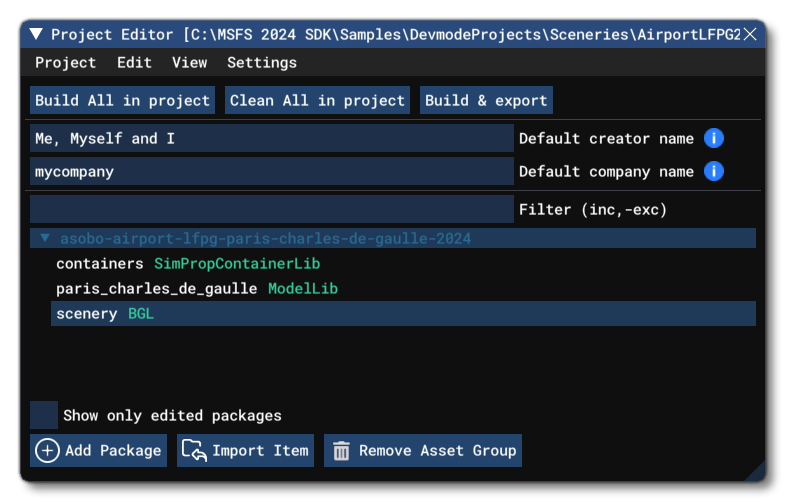
Task: Close the Project Editor window
Action: (x=750, y=34)
